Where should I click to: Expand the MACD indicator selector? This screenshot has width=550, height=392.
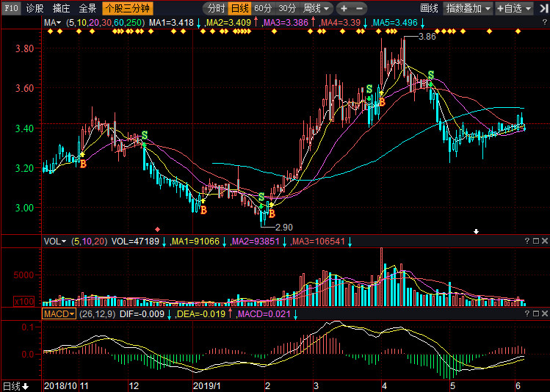point(59,313)
